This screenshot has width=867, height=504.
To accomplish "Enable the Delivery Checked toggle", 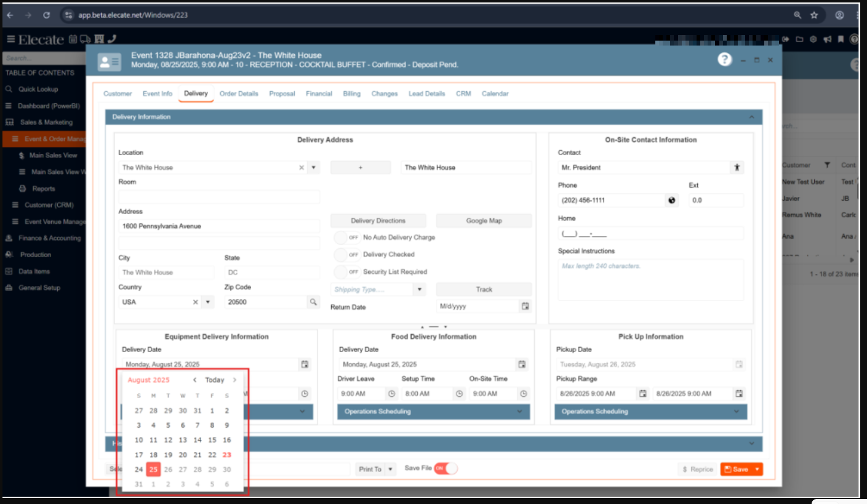I will pos(347,255).
